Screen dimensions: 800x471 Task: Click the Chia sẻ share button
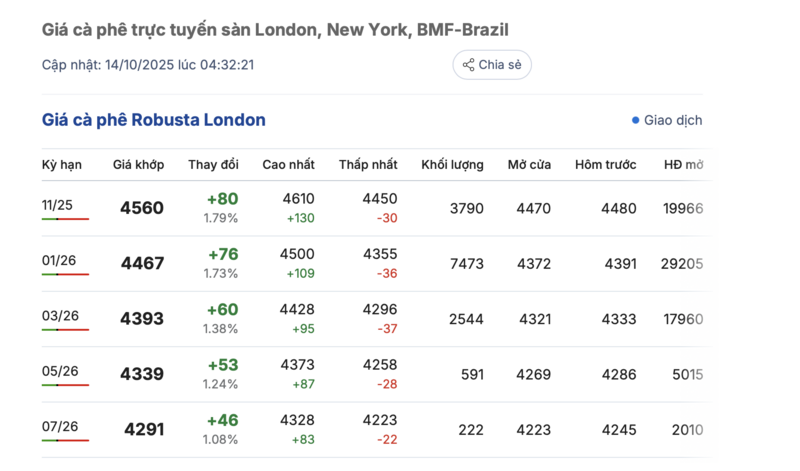(492, 65)
